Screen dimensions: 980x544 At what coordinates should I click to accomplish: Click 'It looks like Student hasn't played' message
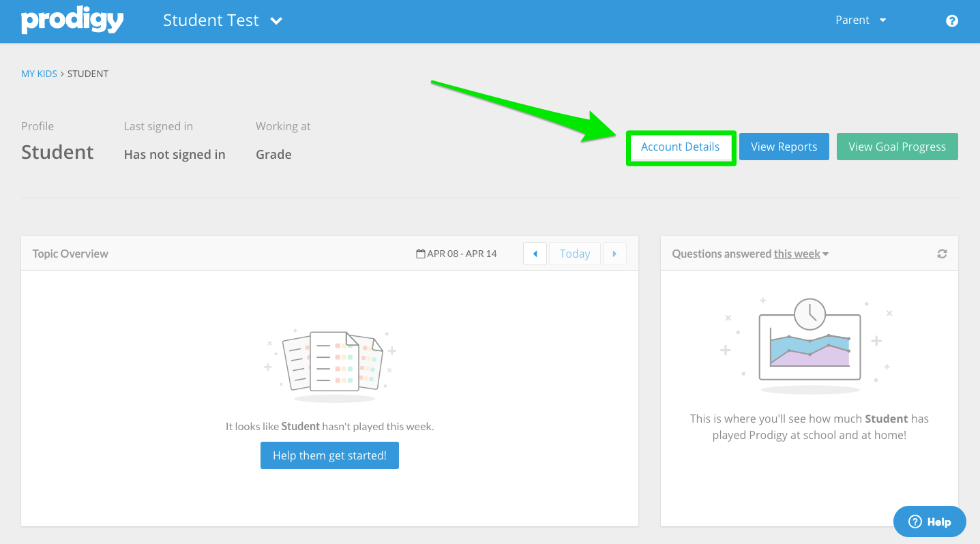(329, 426)
